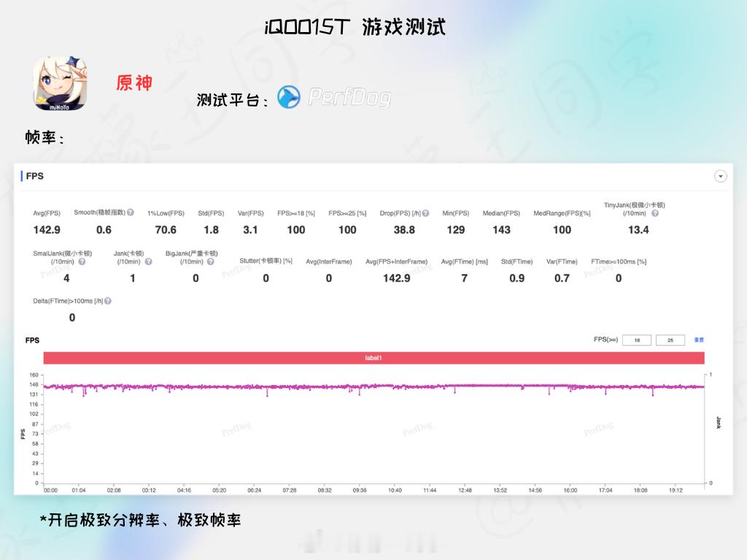The height and width of the screenshot is (560, 747).
Task: Click the Std(FTime) value 0.9
Action: point(517,278)
